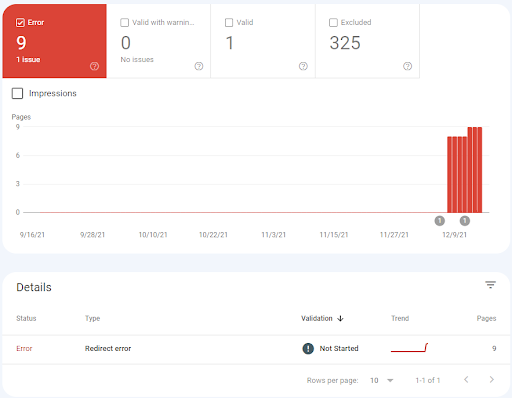Open the Redirect error row
The image size is (512, 398).
tap(256, 349)
